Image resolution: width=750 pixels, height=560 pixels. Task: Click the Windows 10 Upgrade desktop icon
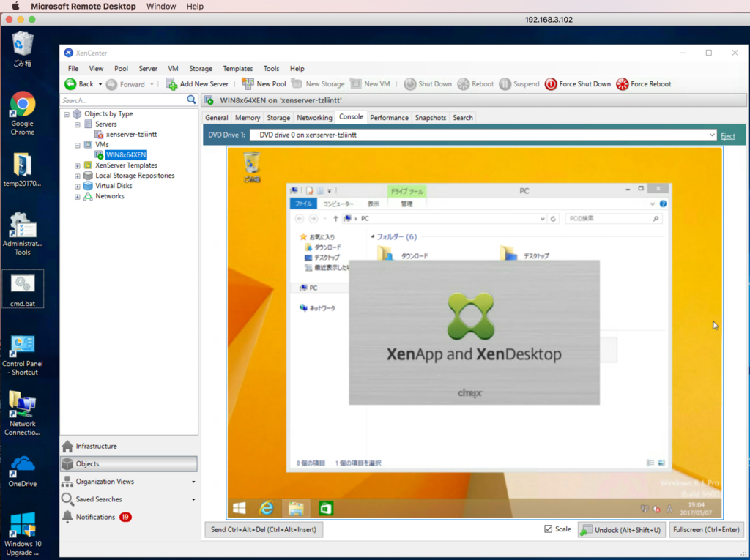click(23, 534)
